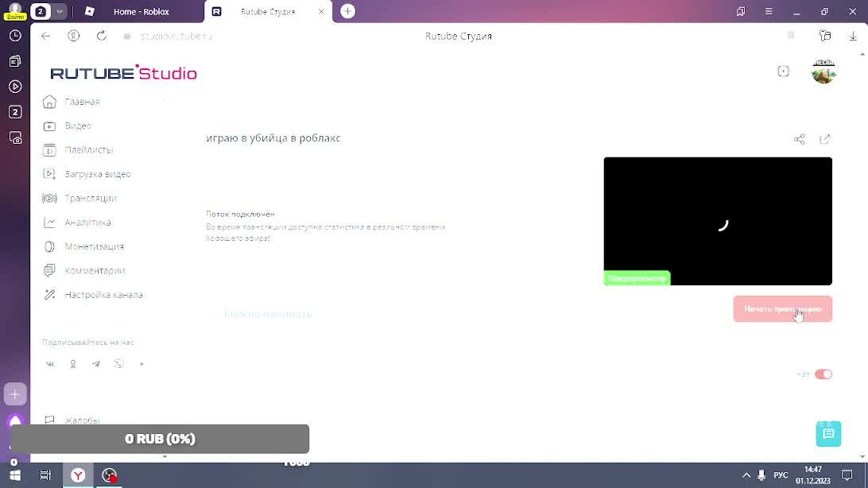Image resolution: width=868 pixels, height=488 pixels.
Task: Click the green Предпросмотр label
Action: (x=637, y=278)
